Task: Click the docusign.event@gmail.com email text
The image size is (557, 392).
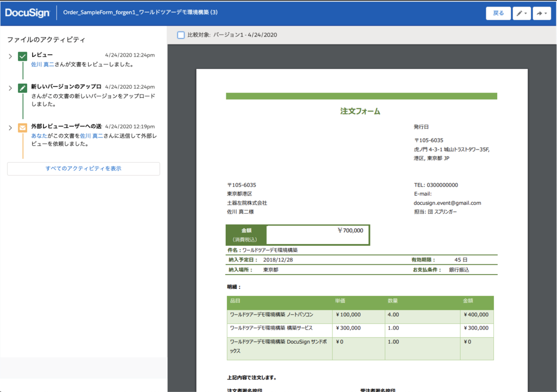Action: pyautogui.click(x=447, y=203)
